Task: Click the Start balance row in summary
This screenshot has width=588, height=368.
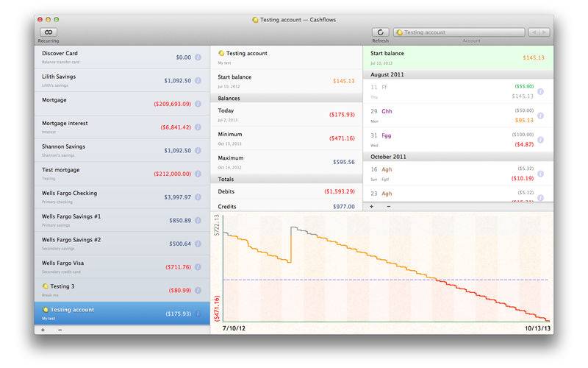Action: click(x=287, y=81)
